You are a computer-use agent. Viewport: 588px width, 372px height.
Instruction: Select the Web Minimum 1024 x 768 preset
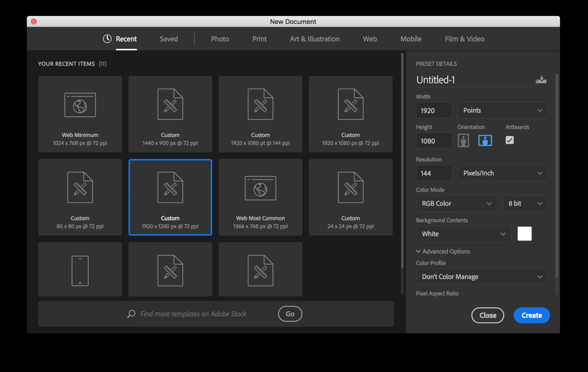[80, 114]
